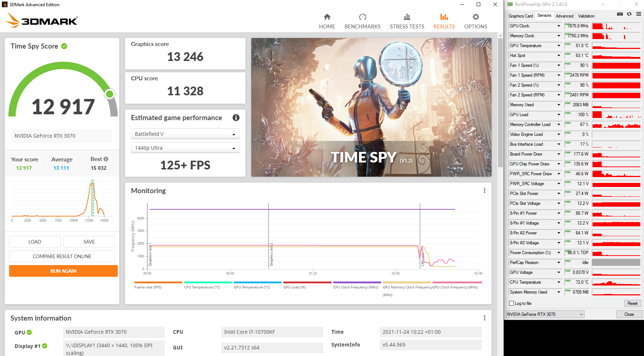Expand the 1440p Ultra resolution dropdown
The height and width of the screenshot is (356, 644).
(x=185, y=148)
